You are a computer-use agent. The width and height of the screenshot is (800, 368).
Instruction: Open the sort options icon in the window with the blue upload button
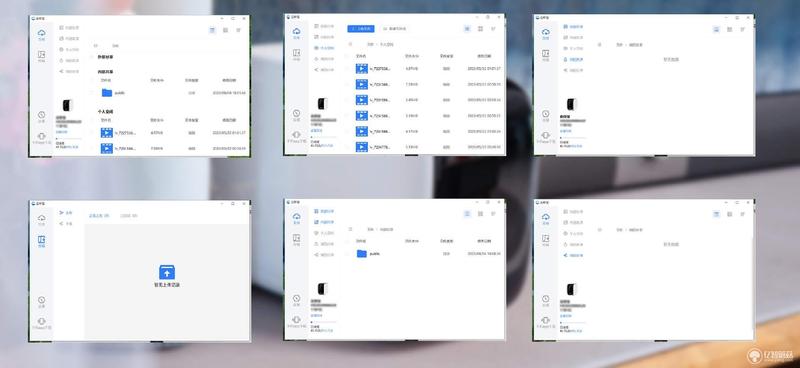[x=493, y=29]
